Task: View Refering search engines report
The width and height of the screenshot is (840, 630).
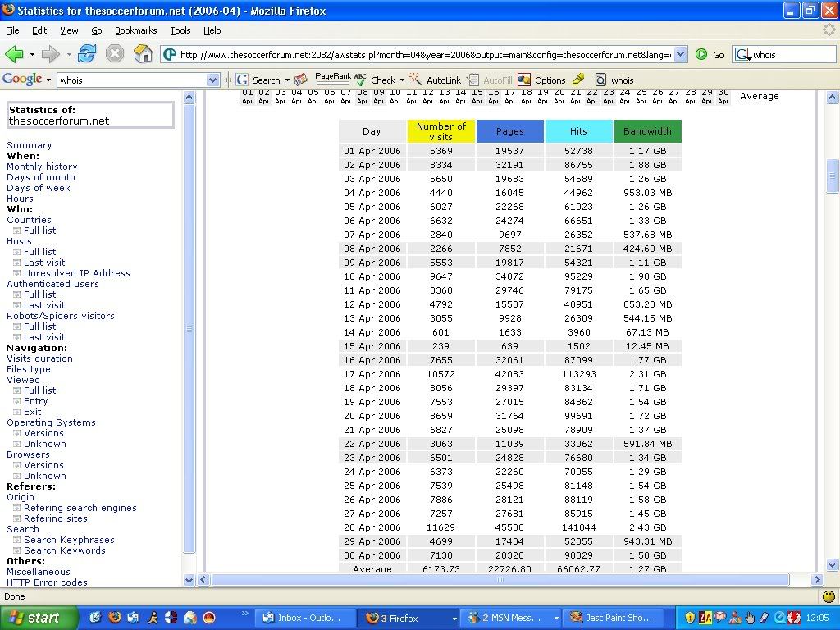Action: point(80,508)
